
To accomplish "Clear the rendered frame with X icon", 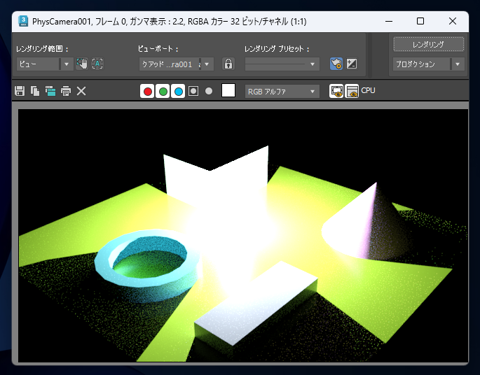I will tap(81, 91).
